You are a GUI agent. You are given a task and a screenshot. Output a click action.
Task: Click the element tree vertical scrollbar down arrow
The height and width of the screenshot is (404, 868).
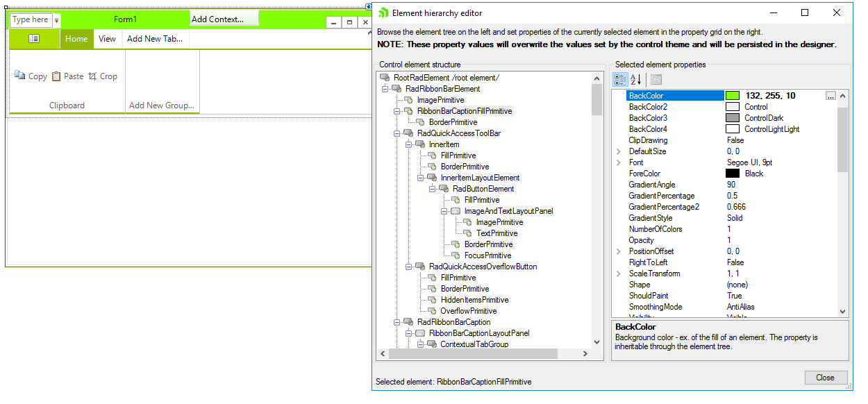597,342
